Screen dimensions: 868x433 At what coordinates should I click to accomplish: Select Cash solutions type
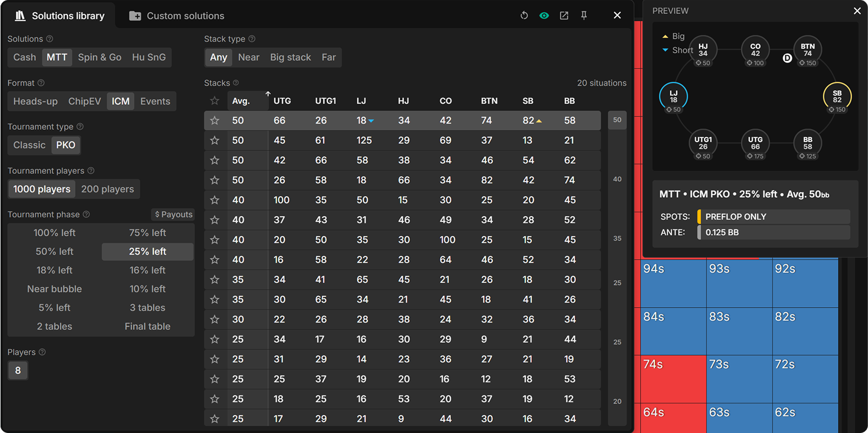point(25,57)
